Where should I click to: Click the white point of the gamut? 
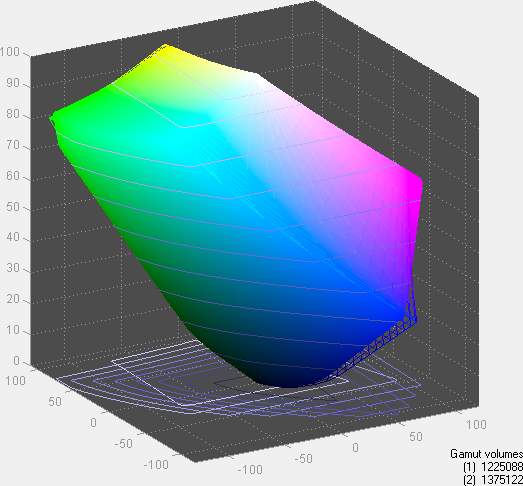pos(252,77)
